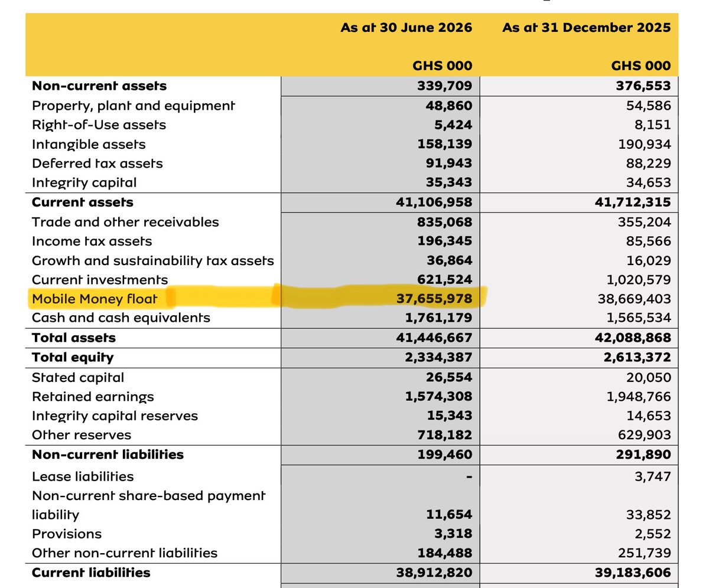Select the value 339,709
This screenshot has width=709, height=588.
445,86
